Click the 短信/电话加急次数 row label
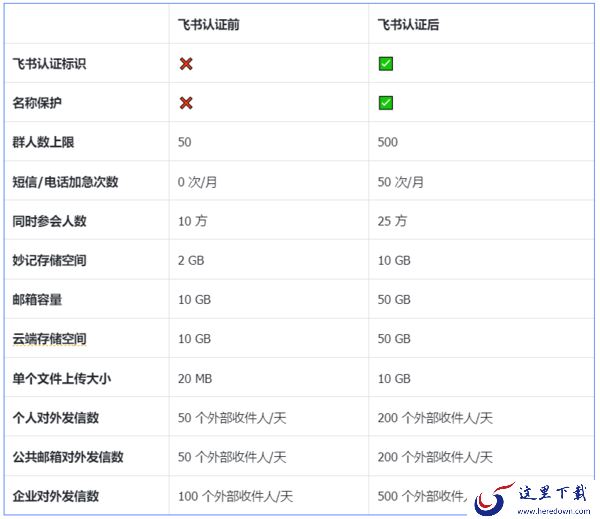The image size is (600, 519). (65, 182)
